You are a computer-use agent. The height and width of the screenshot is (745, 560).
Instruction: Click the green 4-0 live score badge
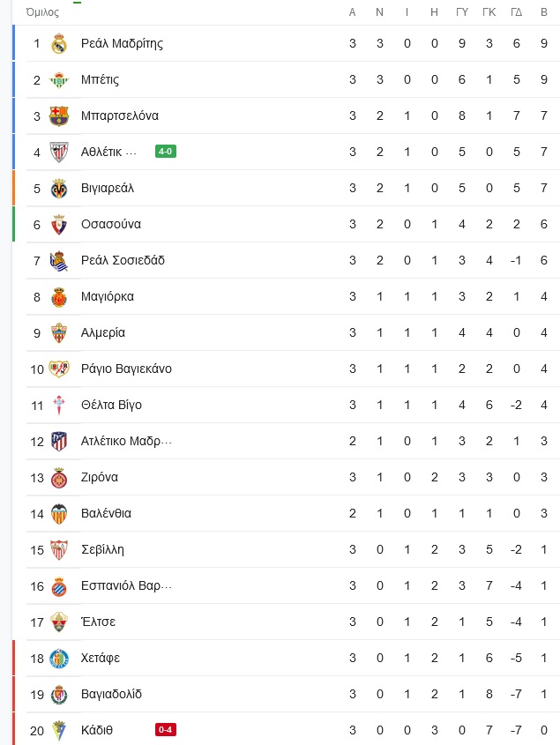click(x=166, y=152)
